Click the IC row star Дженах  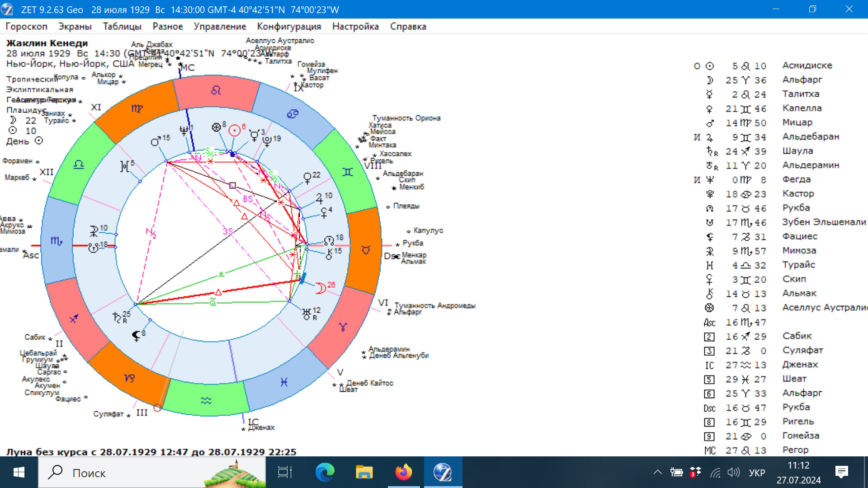point(800,365)
